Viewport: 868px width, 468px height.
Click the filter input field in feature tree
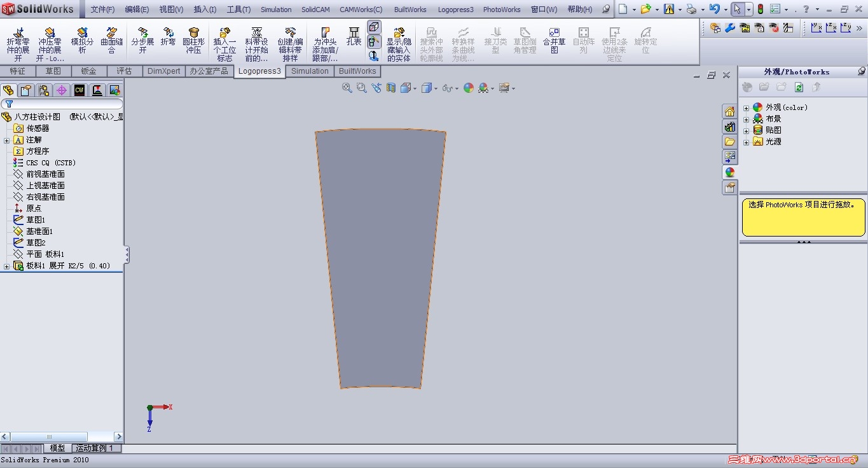coord(62,104)
